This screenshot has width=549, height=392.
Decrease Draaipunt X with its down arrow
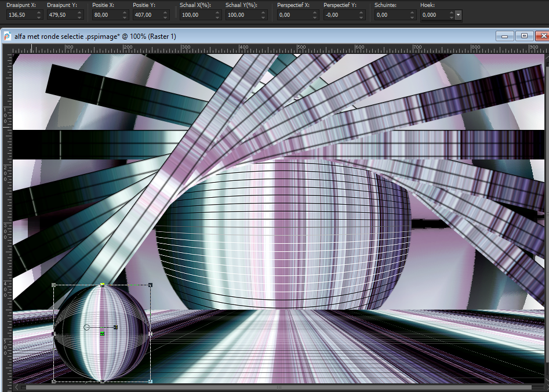tap(39, 17)
